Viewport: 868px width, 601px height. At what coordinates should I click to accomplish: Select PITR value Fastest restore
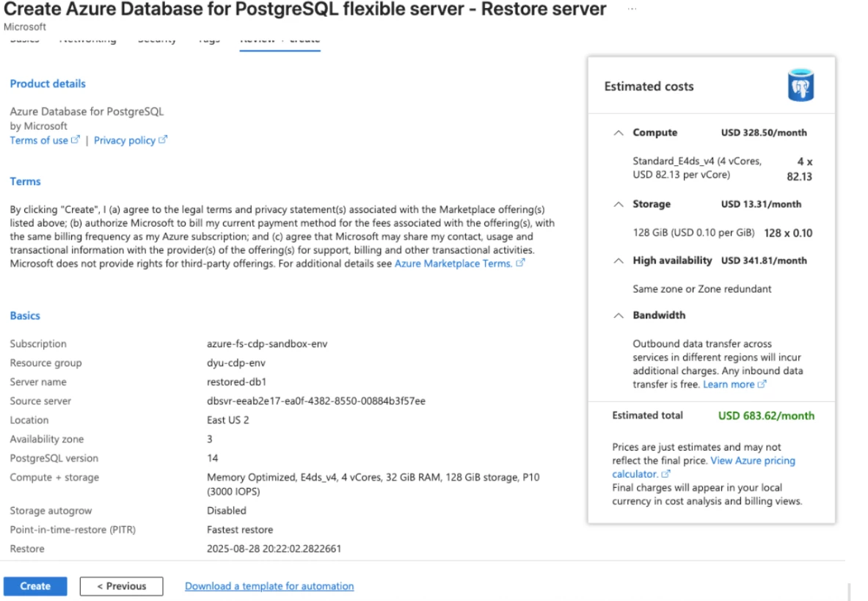240,530
